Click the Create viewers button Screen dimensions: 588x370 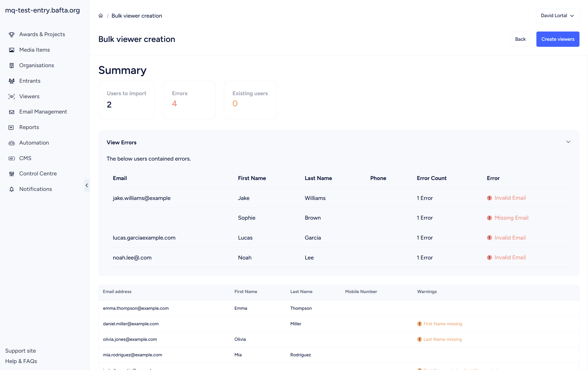point(557,39)
